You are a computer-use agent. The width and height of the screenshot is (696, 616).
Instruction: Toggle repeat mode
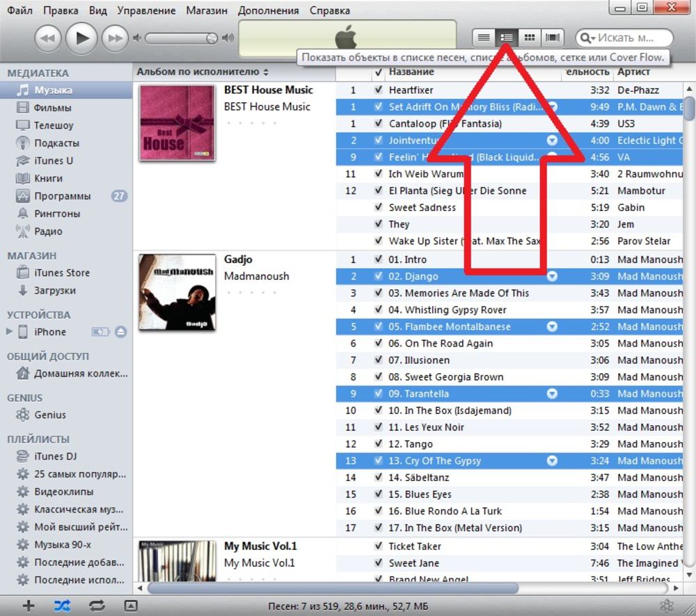tap(96, 606)
